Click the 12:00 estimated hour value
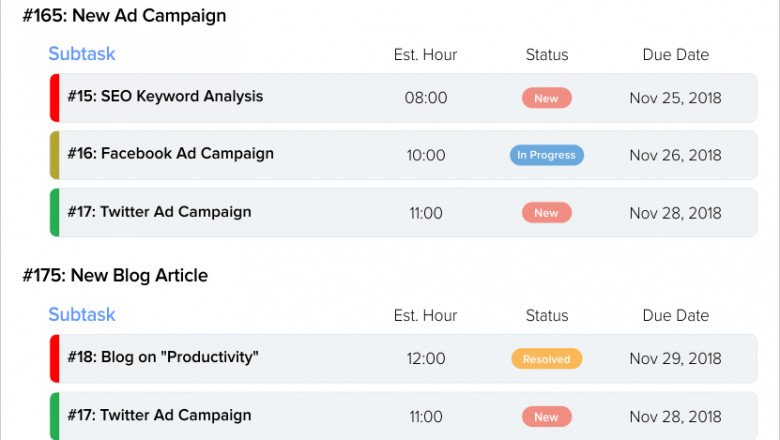Viewport: 780px width, 440px height. click(426, 358)
